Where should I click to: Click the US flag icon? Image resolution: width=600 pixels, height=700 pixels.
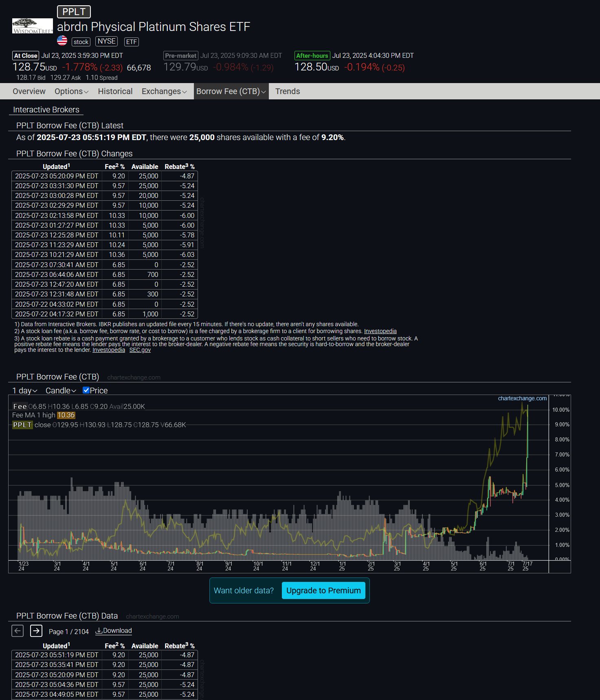coord(62,41)
